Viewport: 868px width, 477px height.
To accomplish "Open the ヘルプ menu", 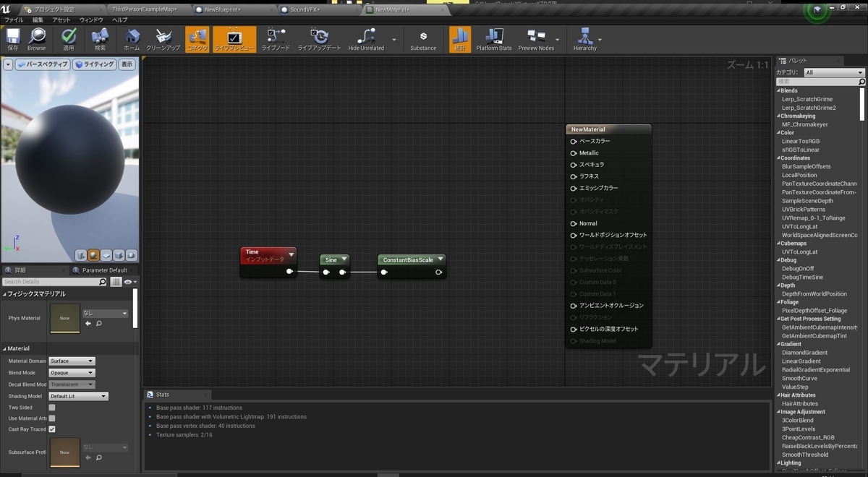I will 119,20.
